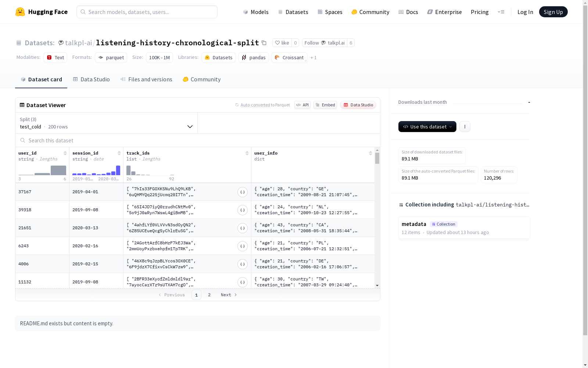Click the Hugging Face logo
Viewport: 588px width, 368px height.
pos(41,12)
